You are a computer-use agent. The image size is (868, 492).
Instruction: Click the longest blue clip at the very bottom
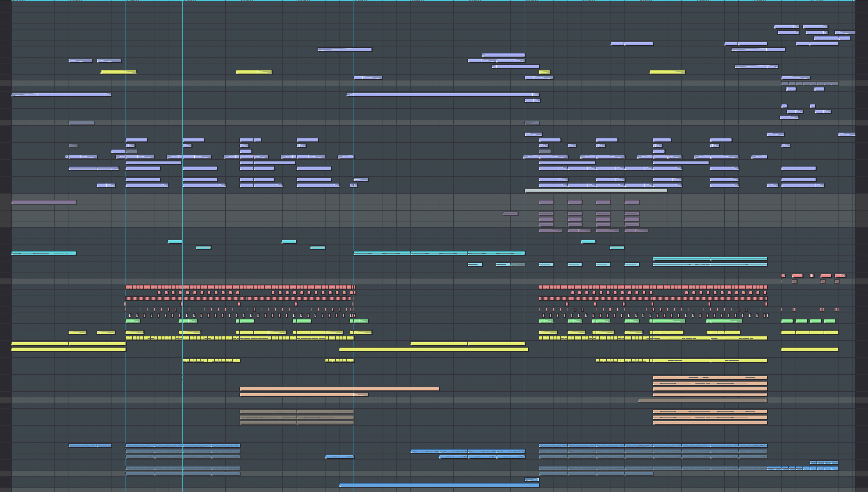(x=439, y=485)
